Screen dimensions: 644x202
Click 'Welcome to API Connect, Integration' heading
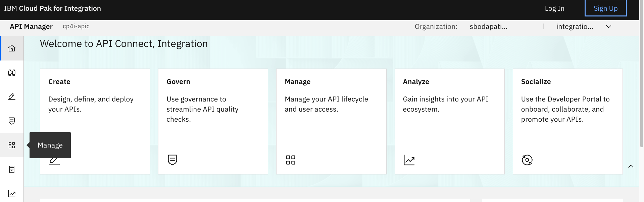pyautogui.click(x=124, y=44)
